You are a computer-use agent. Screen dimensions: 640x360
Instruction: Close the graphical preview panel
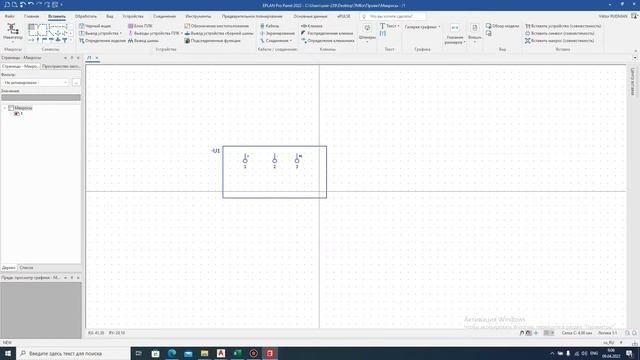point(78,278)
